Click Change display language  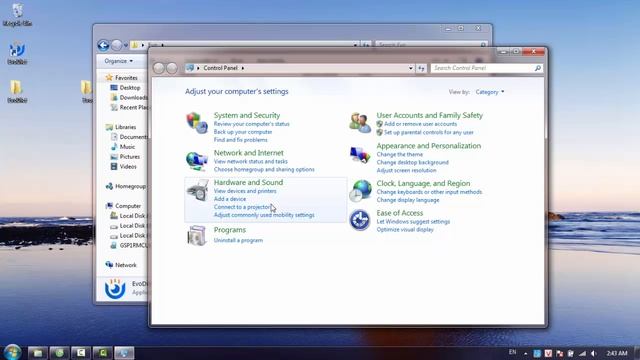point(408,200)
